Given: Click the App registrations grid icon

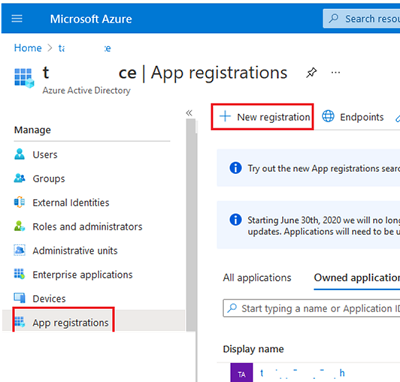Looking at the screenshot, I should pos(19,322).
